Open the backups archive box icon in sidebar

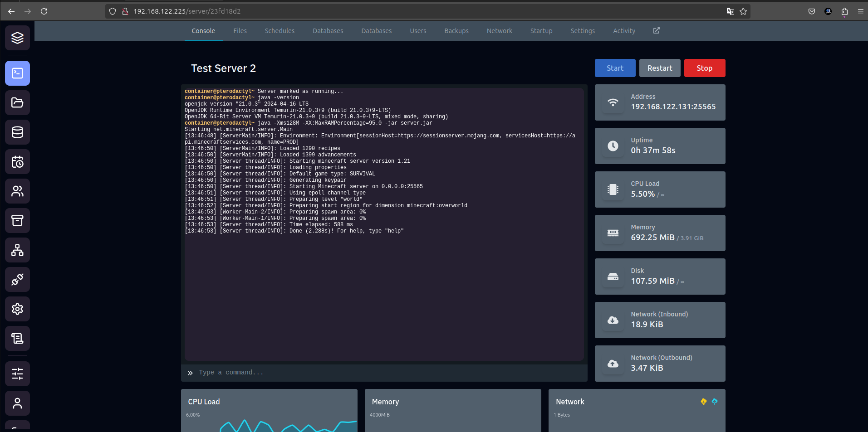17,220
